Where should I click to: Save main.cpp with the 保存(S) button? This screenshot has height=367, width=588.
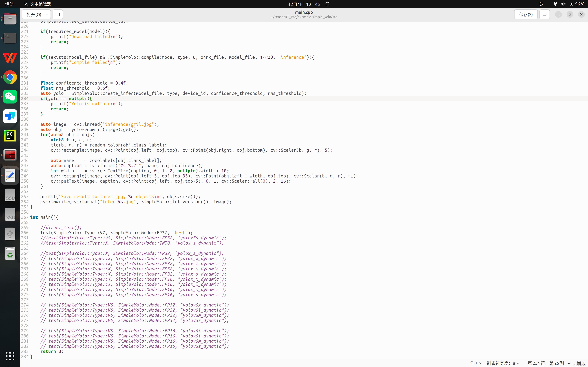click(x=526, y=14)
